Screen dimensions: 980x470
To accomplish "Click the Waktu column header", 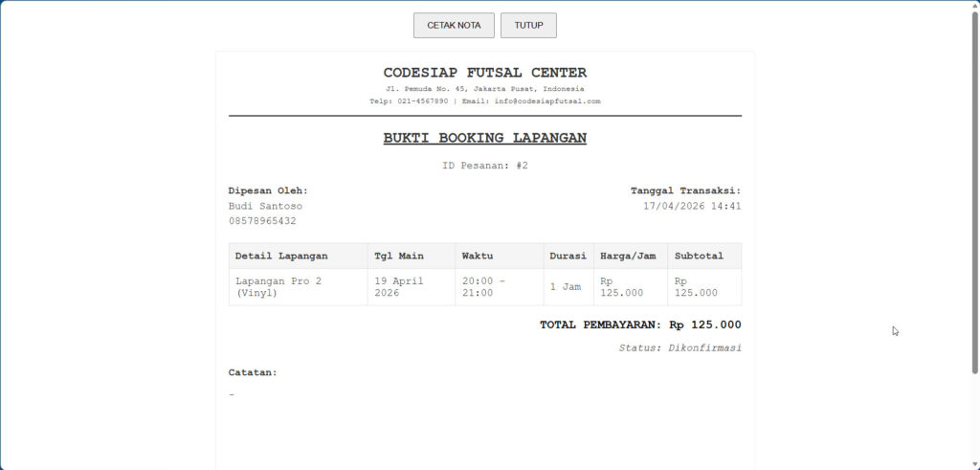I will pos(478,256).
